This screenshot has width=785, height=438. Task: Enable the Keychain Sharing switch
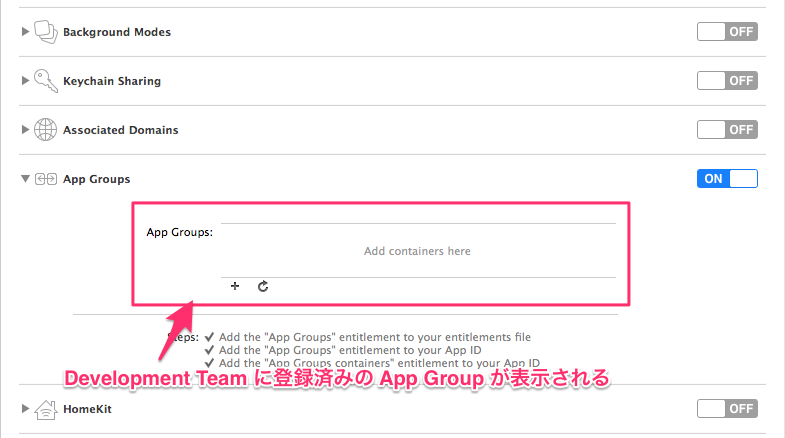click(x=727, y=81)
